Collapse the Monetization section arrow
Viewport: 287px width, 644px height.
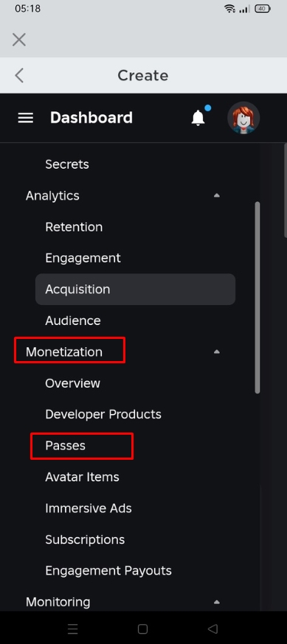[x=217, y=351]
